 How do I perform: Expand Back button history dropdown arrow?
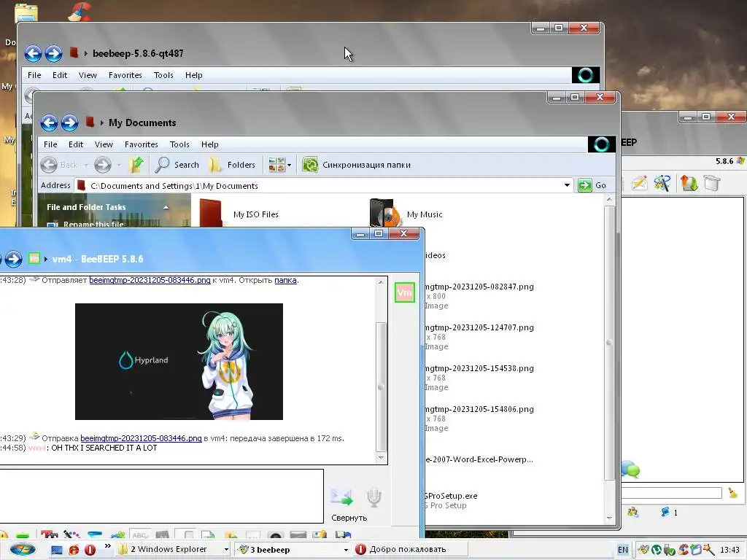[x=86, y=166]
